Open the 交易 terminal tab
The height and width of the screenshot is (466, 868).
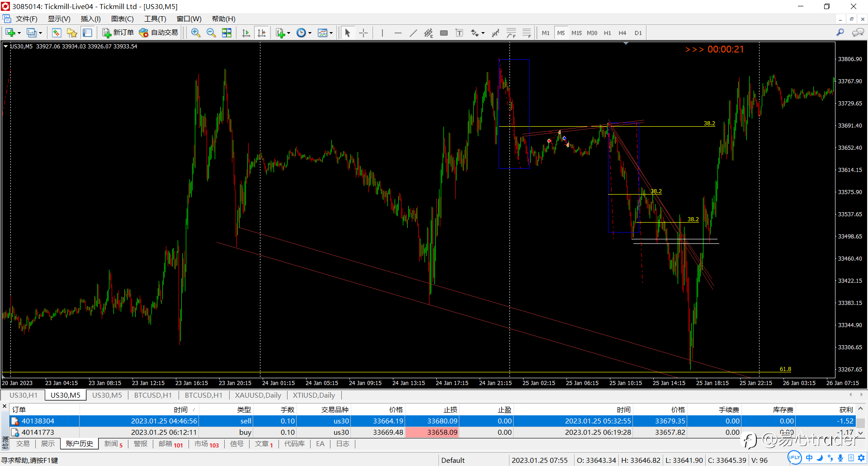click(23, 444)
